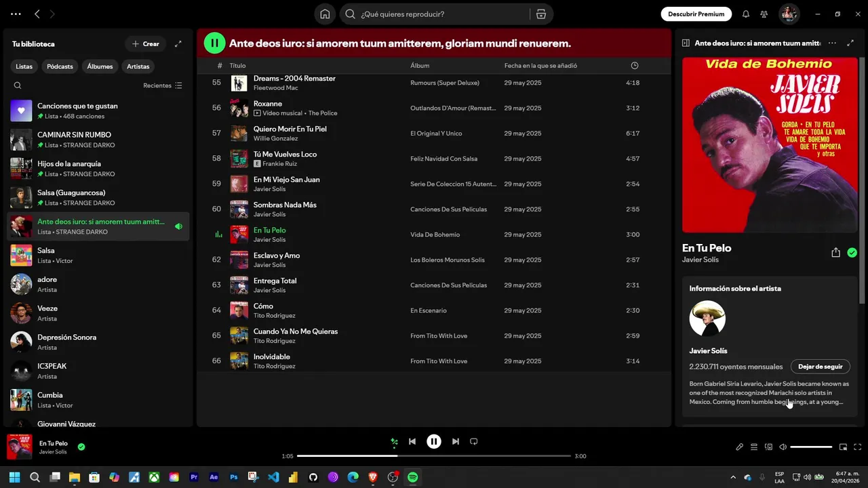Open Javier Solís artist avatar

click(707, 319)
